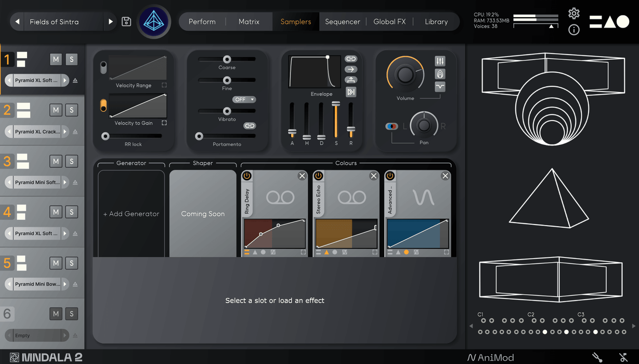Toggle power on the Stereo Echo effect
639x364 pixels.
[318, 176]
